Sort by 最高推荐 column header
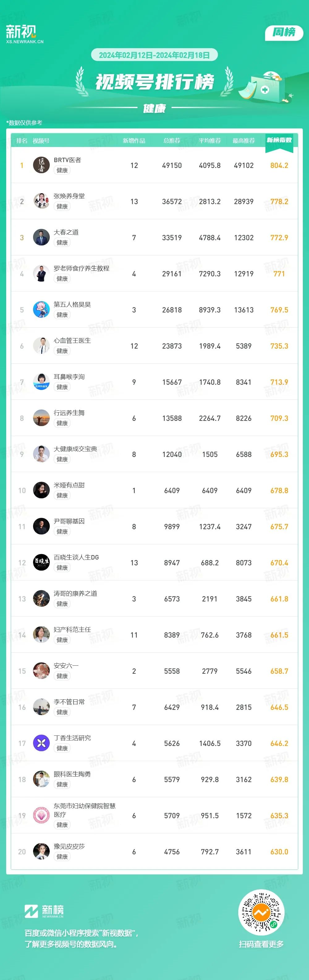The image size is (309, 980). point(244,141)
